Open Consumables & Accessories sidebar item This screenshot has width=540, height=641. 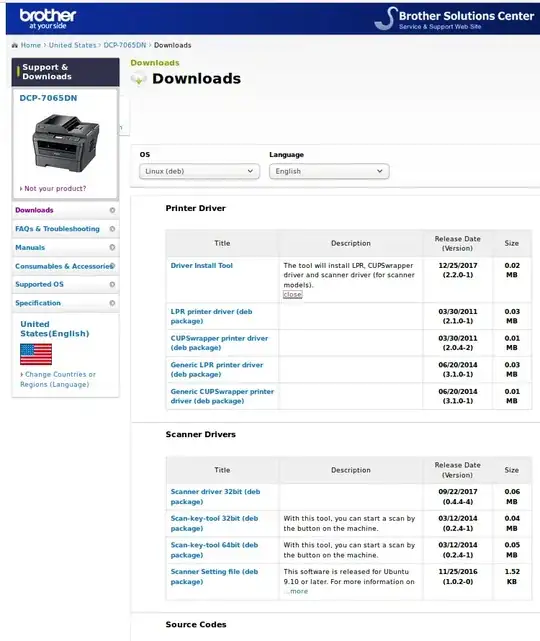click(x=64, y=266)
